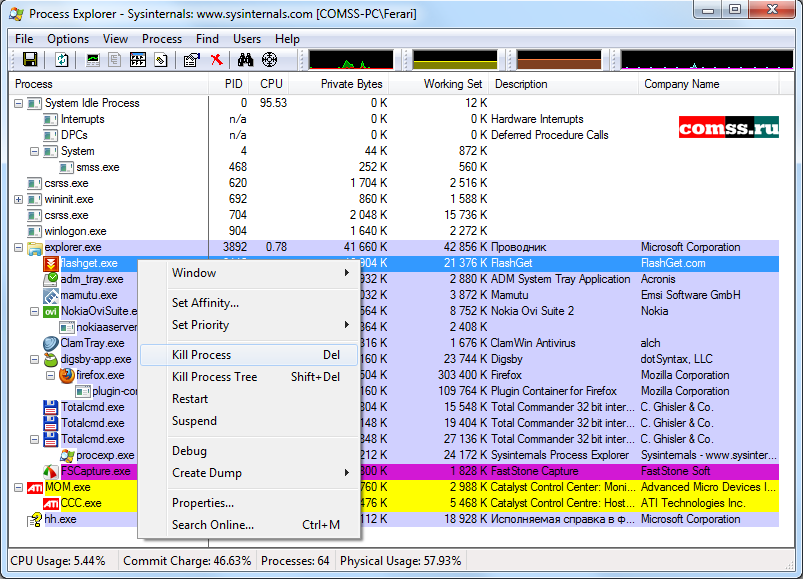Click the Refresh Now toolbar icon
The image size is (803, 579).
point(62,60)
